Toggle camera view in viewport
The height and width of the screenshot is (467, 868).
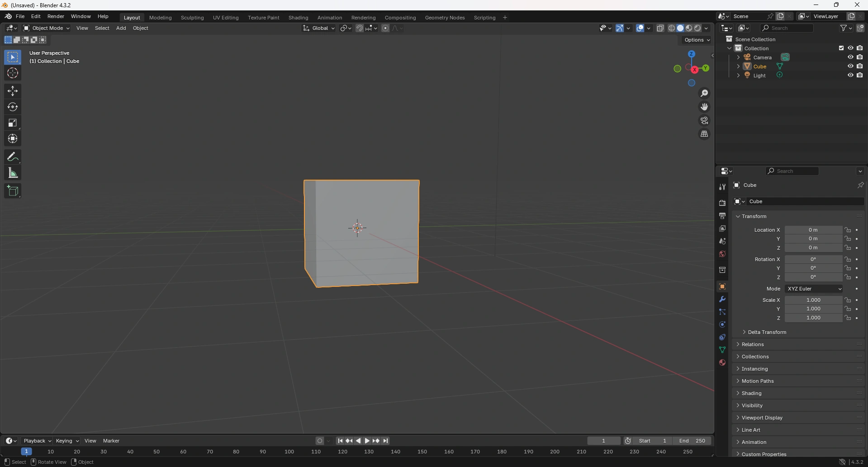click(704, 121)
